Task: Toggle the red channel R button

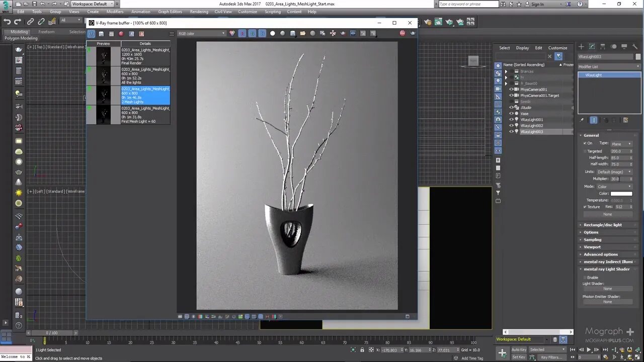Action: point(242,33)
